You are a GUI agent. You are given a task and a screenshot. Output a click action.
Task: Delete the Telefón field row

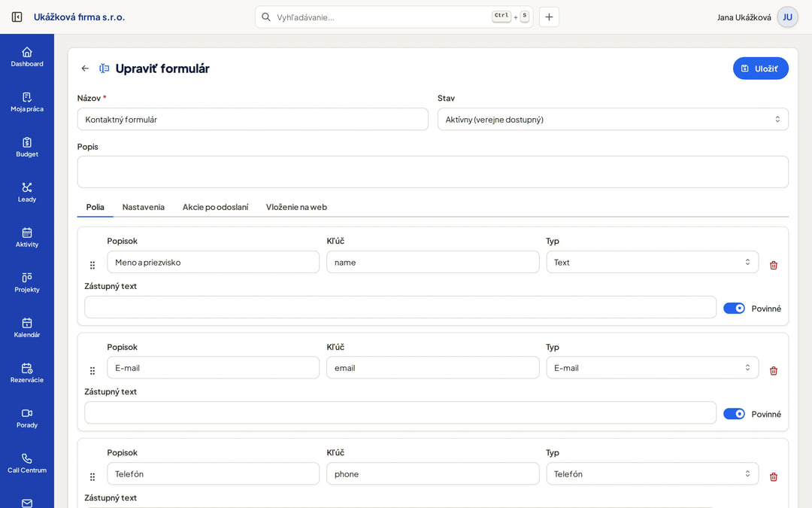[773, 476]
